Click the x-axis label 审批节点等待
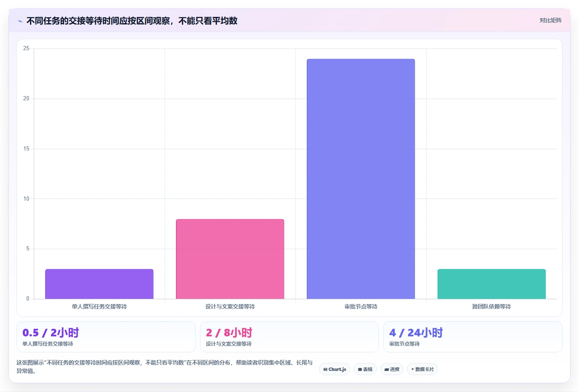 (x=361, y=306)
